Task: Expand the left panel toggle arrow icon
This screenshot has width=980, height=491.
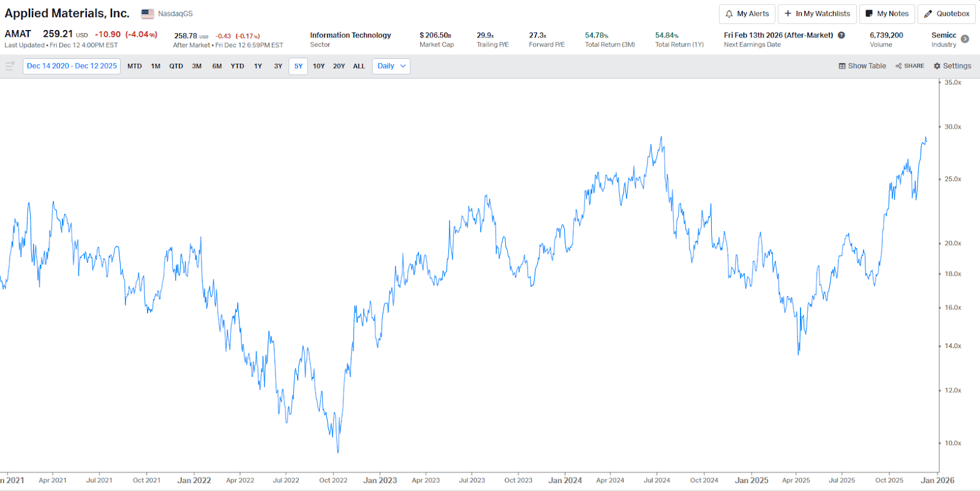Action: [10, 66]
